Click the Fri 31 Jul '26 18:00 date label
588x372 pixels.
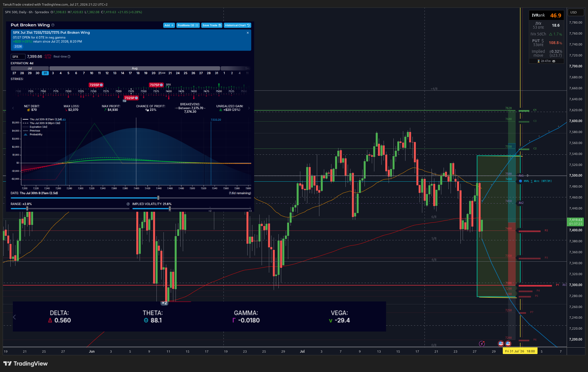[520, 351]
